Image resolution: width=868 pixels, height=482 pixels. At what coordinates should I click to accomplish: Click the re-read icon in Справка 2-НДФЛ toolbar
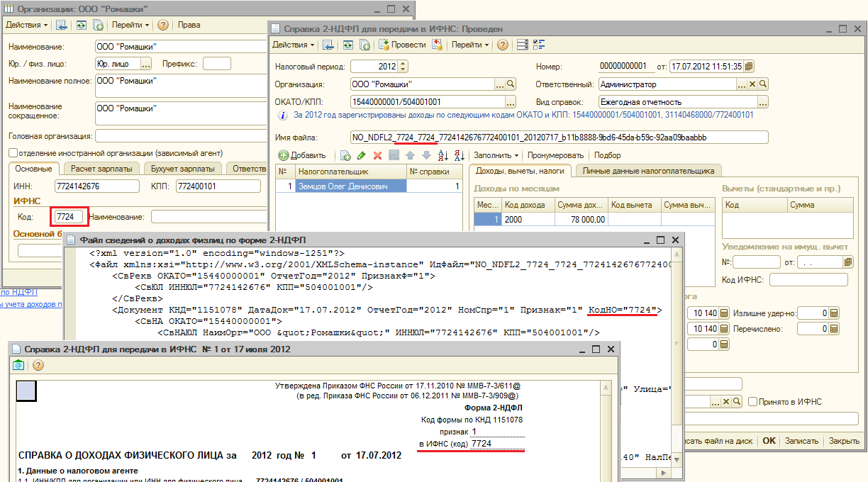[347, 45]
